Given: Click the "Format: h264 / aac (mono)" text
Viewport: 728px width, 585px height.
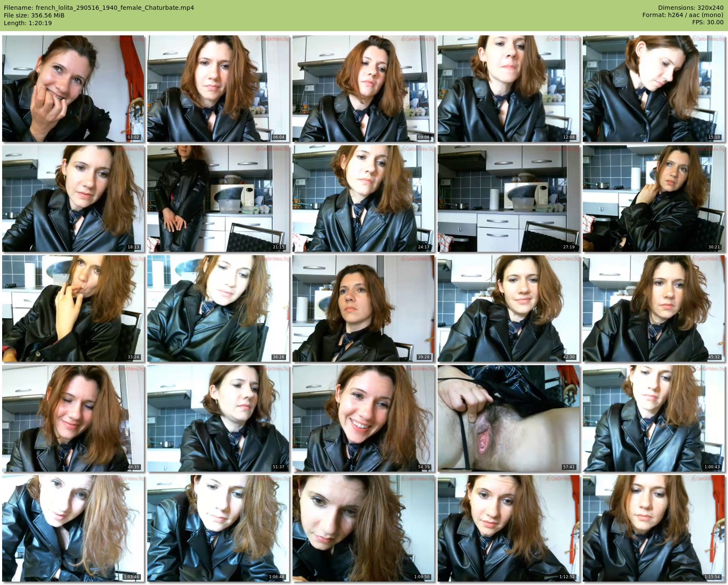Looking at the screenshot, I should pyautogui.click(x=683, y=15).
